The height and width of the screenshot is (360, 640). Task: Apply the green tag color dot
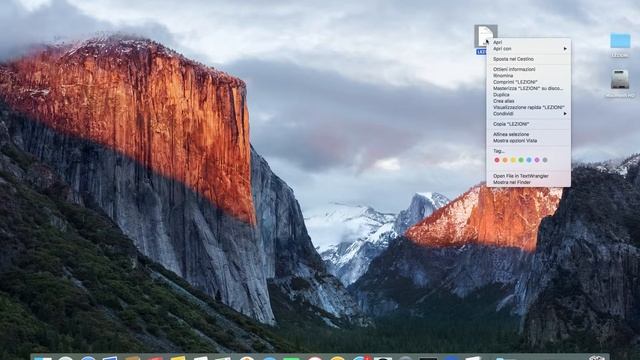tap(521, 160)
